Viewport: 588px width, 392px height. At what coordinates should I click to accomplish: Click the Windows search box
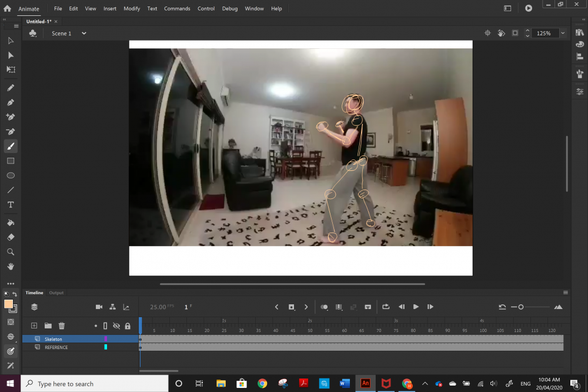click(94, 384)
